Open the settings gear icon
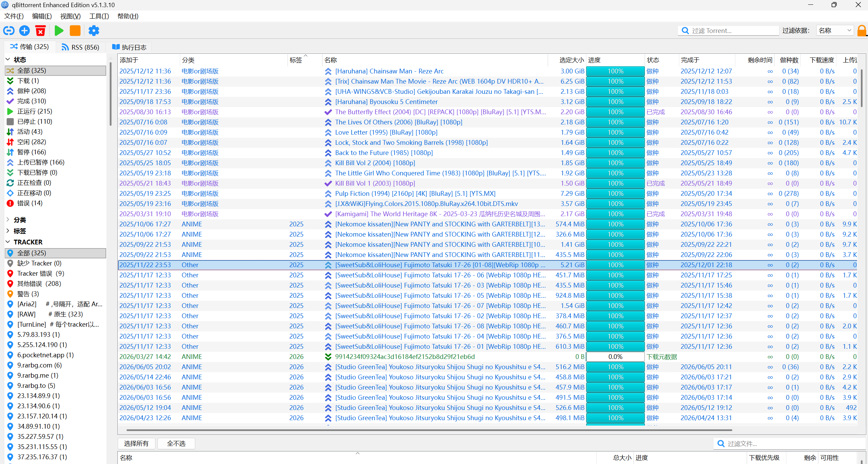Screen dimensions: 868x464 coord(94,31)
